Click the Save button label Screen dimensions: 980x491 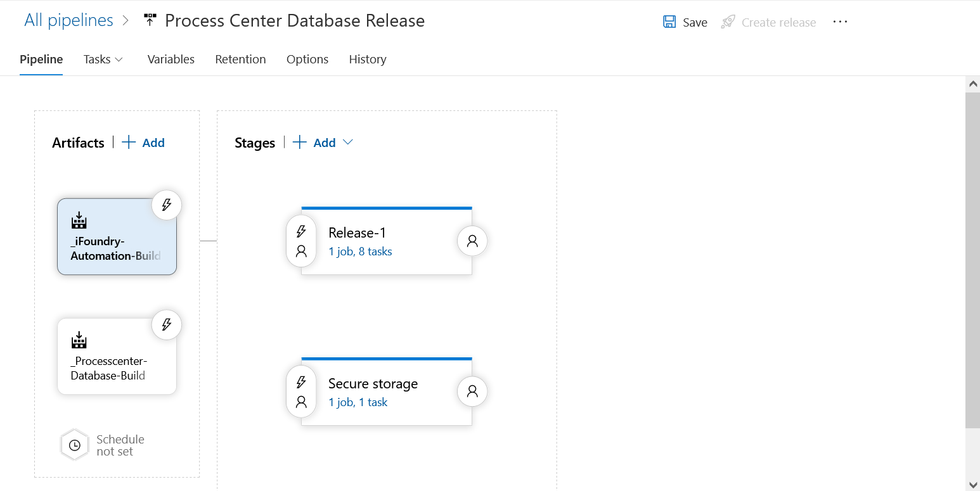tap(695, 22)
